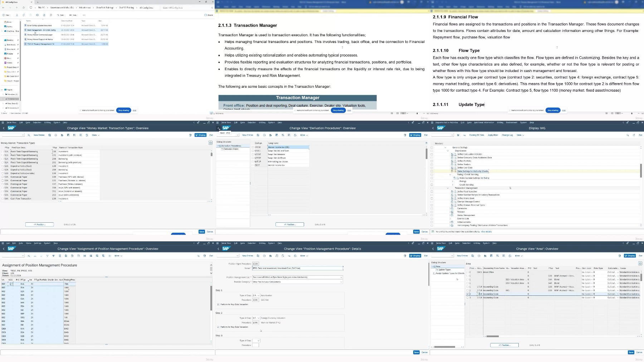Open Step 3 Type of Step dropdown
644x362 pixels.
click(x=258, y=341)
